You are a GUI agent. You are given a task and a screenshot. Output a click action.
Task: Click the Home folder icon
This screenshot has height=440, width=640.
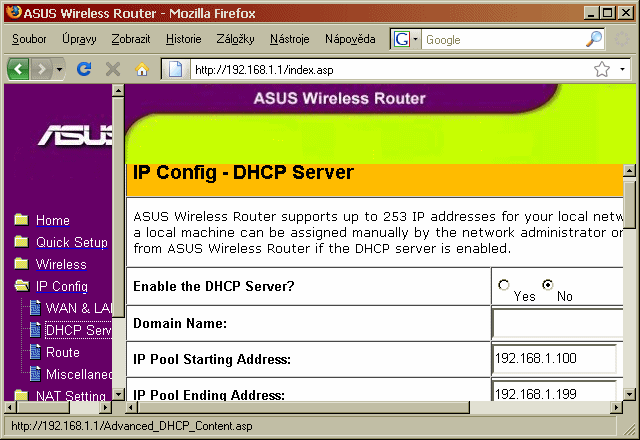[x=21, y=220]
